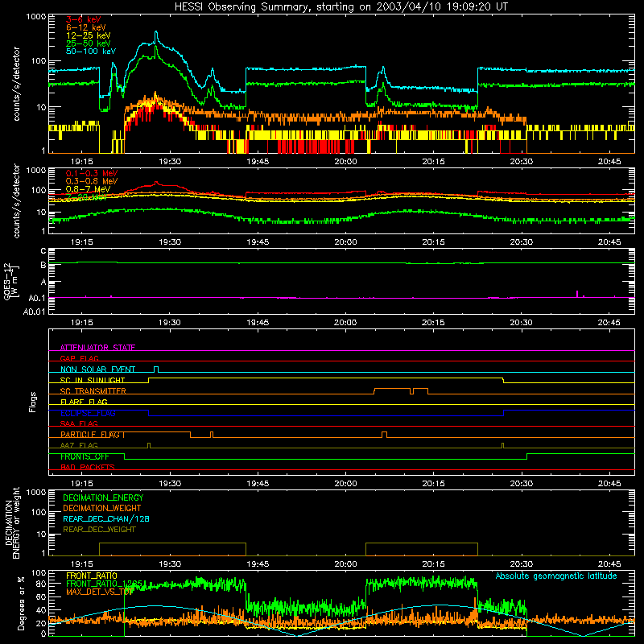The image size is (644, 644).
Task: Click the FRONTS_OFF flag label
Action: pyautogui.click(x=85, y=456)
